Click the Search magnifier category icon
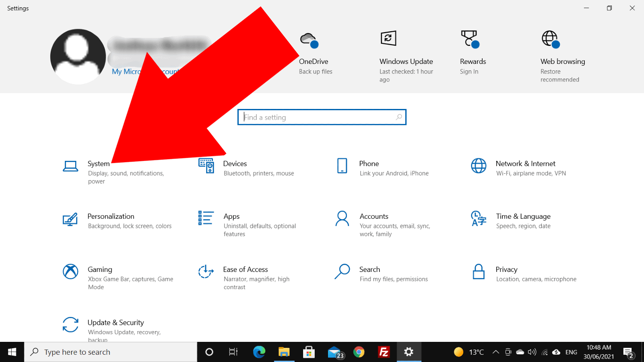This screenshot has width=644, height=362. coord(342,271)
